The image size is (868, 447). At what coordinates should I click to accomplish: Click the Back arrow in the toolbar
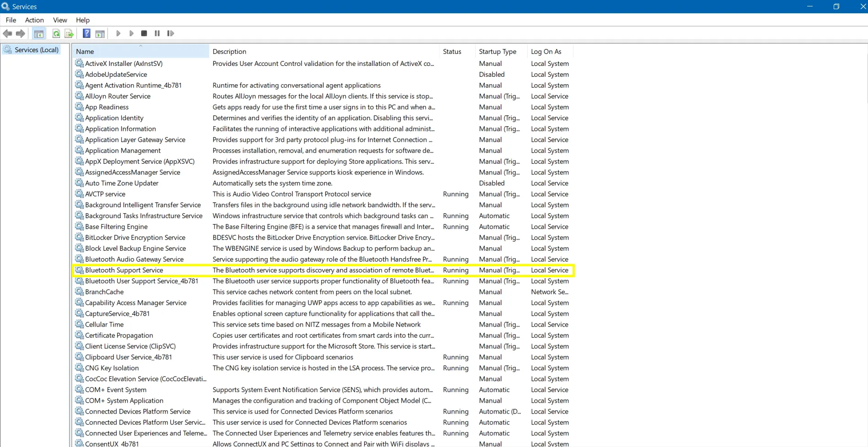(7, 33)
